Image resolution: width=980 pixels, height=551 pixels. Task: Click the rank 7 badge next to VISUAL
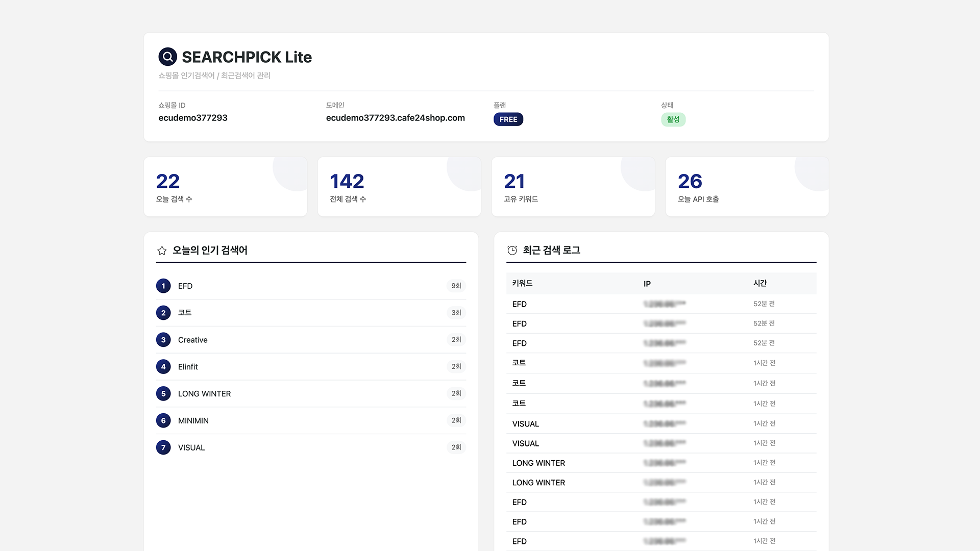click(163, 447)
